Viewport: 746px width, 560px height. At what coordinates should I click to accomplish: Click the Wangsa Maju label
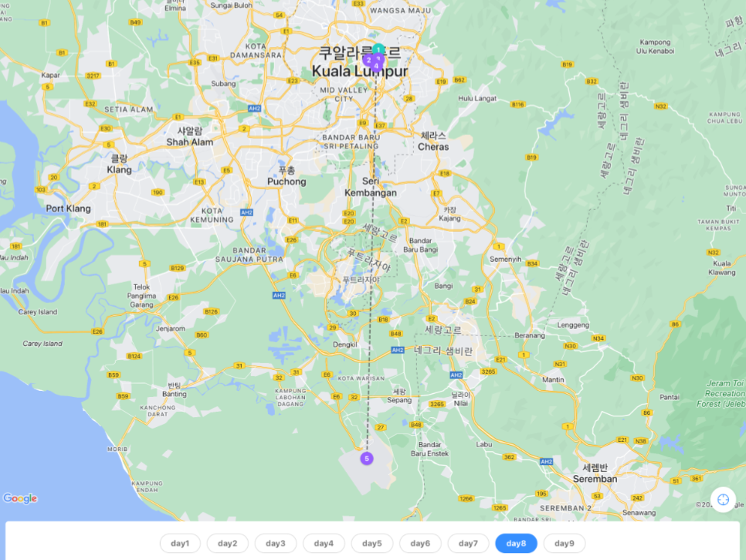[400, 11]
